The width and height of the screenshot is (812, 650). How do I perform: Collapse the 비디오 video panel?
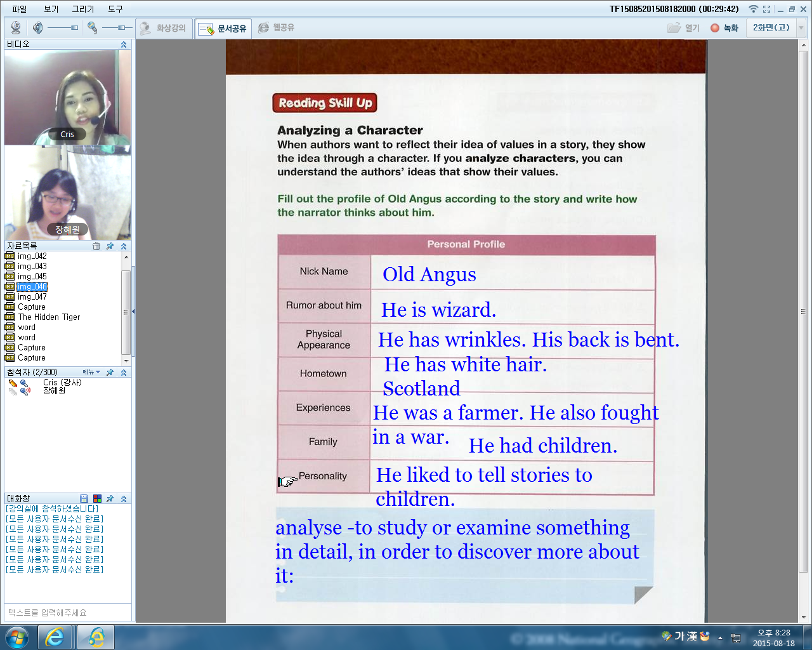click(x=124, y=44)
